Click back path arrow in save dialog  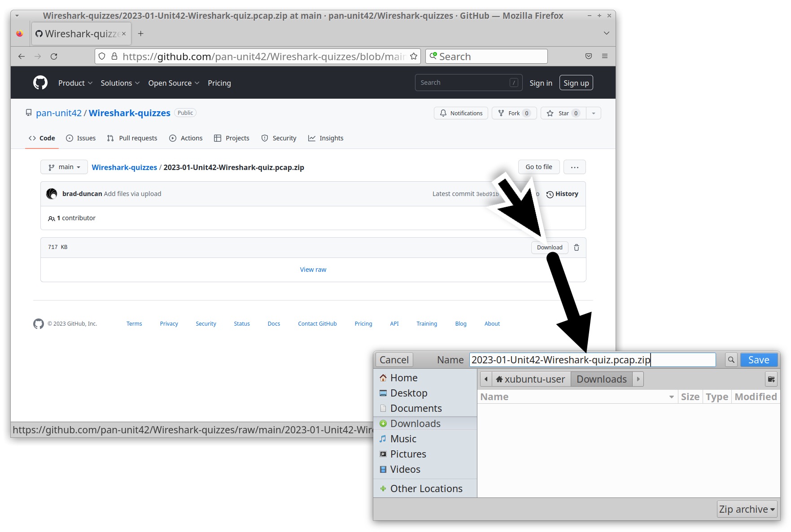[486, 379]
